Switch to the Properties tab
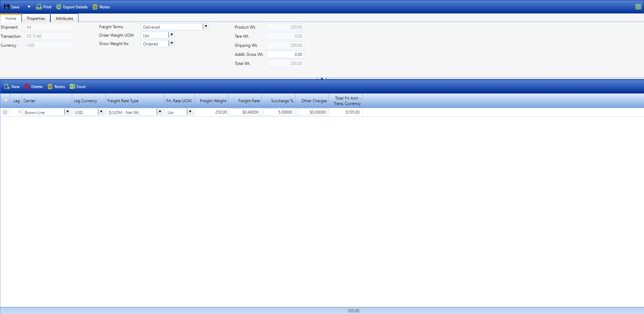Screen dimensions: 644x314 coord(36,18)
